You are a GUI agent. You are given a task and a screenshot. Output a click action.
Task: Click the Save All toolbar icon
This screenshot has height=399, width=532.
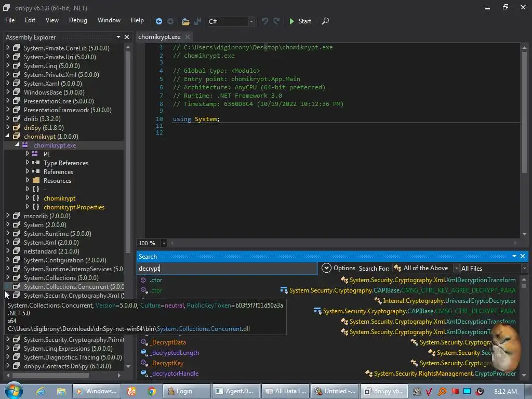click(x=197, y=21)
